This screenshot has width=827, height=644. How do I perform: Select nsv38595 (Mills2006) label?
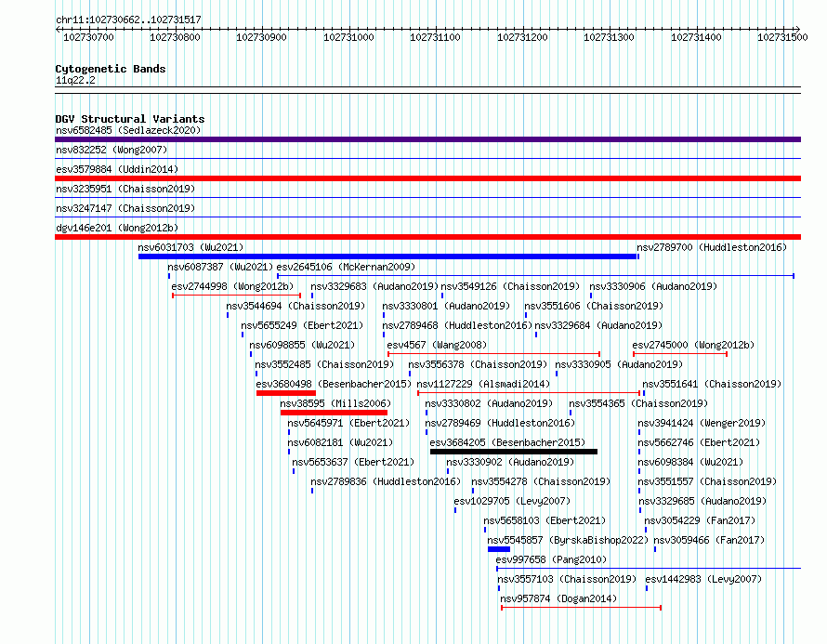point(335,403)
